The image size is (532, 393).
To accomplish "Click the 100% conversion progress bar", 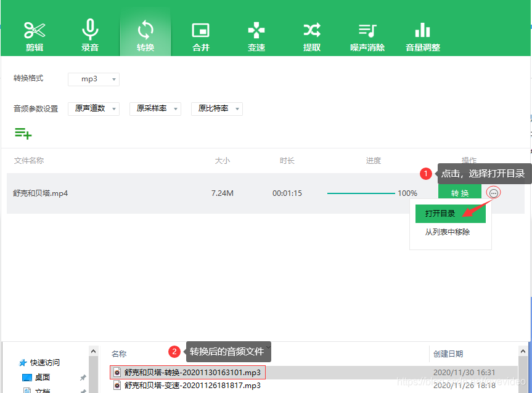I will pos(361,193).
